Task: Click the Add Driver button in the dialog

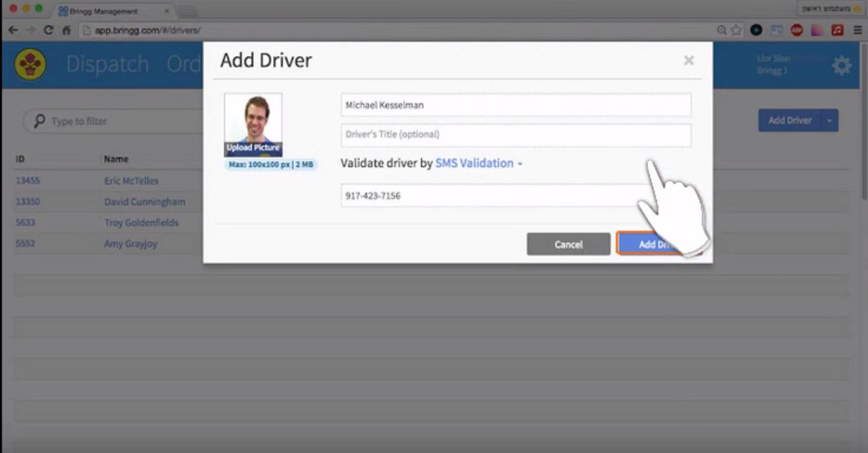Action: pyautogui.click(x=658, y=244)
